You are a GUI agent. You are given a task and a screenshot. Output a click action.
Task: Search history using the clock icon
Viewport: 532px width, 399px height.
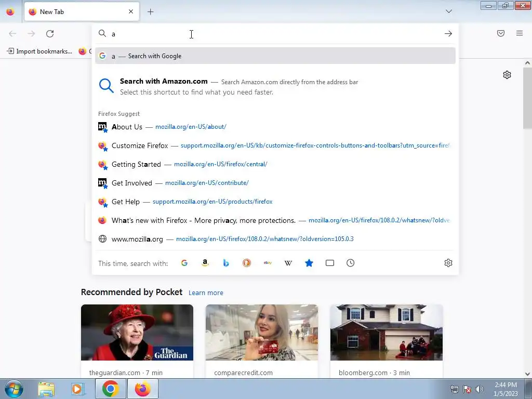(351, 263)
